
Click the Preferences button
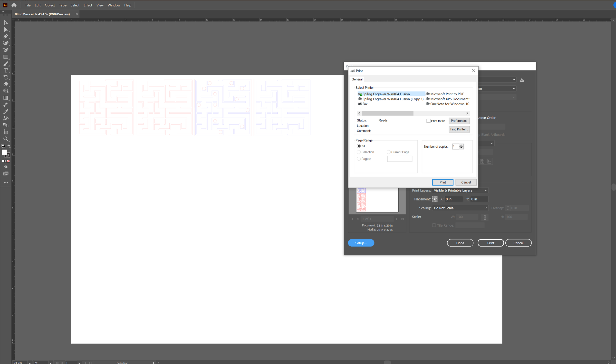tap(459, 121)
